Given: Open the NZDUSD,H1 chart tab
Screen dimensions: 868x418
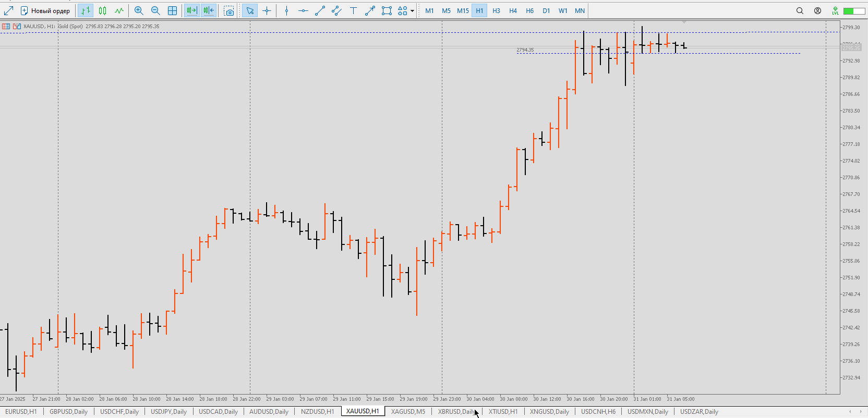Looking at the screenshot, I should click(317, 411).
